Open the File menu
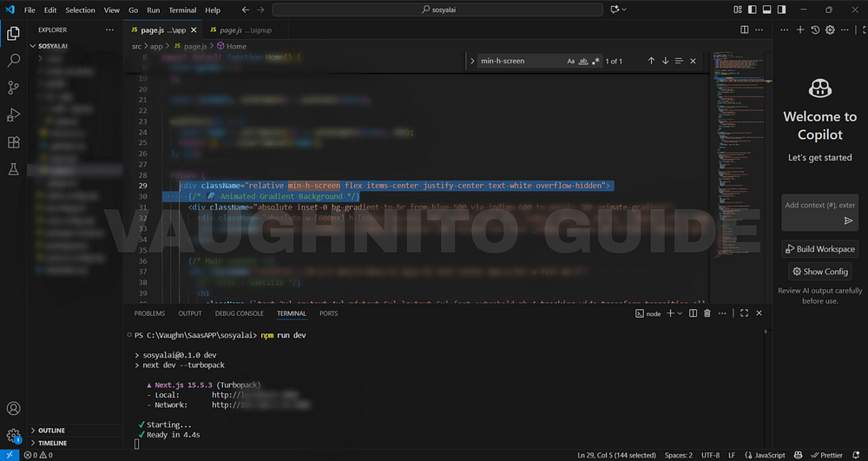Screen dimensions: 868x461 coord(30,10)
